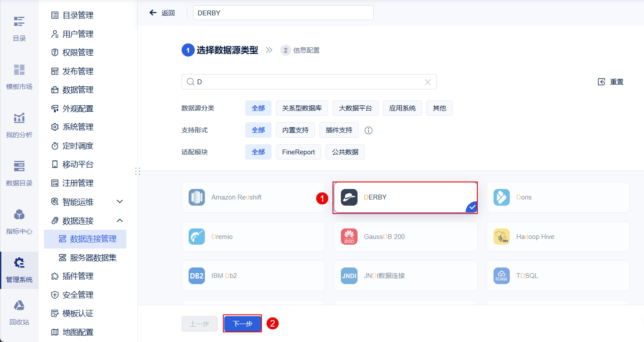Filter 数据源分类 by 全部

click(x=258, y=108)
